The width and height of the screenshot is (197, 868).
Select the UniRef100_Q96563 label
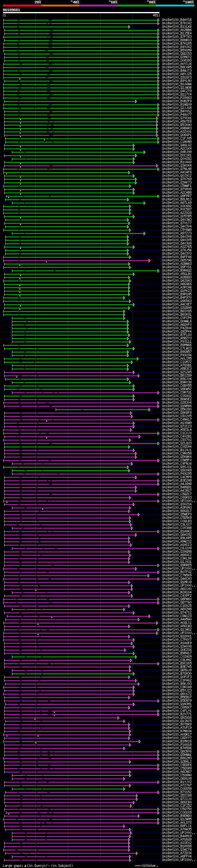coord(177,301)
